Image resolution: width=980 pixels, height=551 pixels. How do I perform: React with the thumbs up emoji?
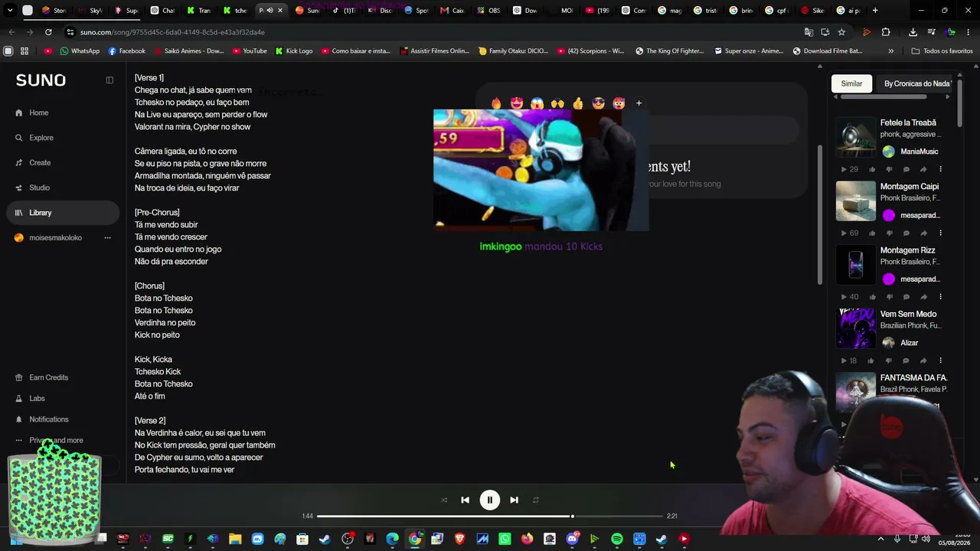tap(578, 103)
